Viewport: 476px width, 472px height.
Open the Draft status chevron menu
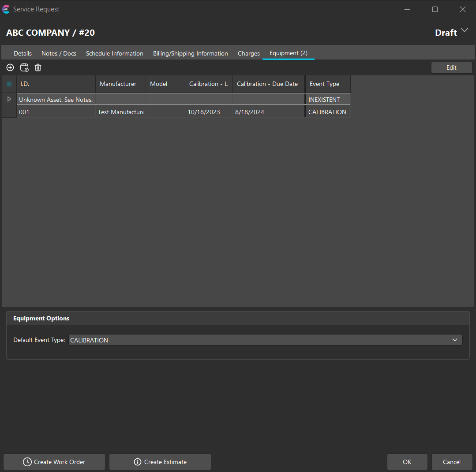coord(464,30)
